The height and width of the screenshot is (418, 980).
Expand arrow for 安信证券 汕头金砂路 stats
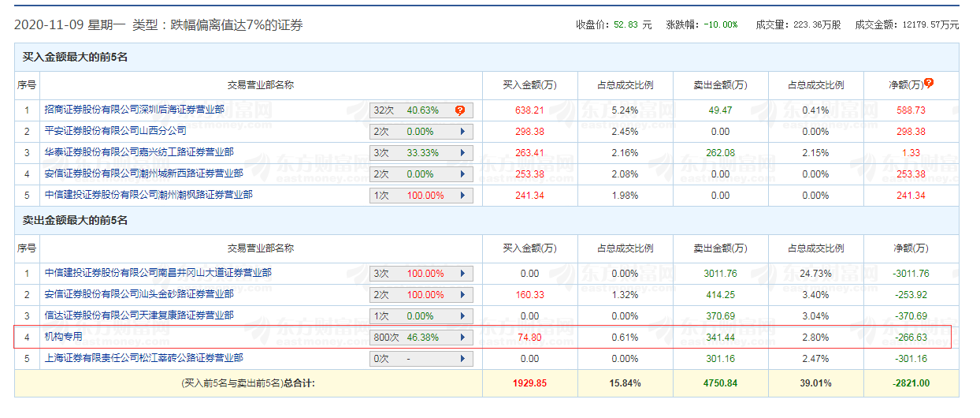462,295
